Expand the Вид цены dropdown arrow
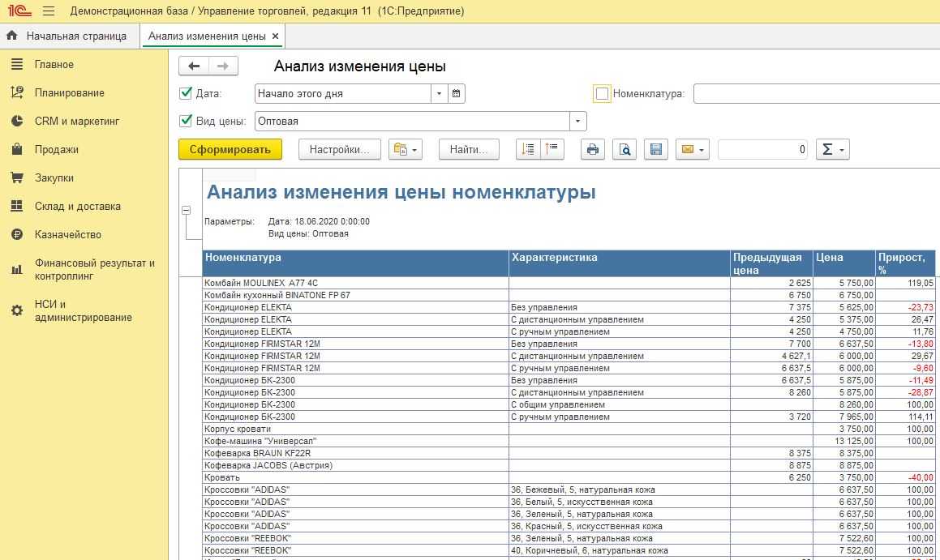Screen dimensions: 940x560 click(577, 121)
